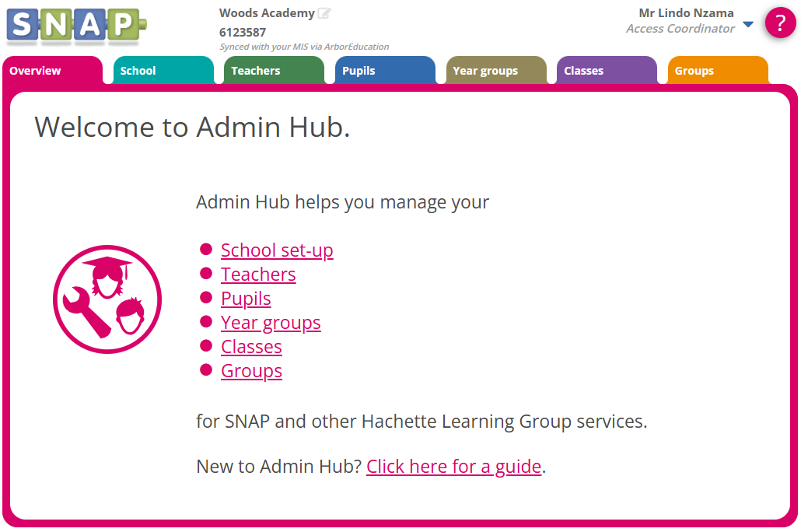Screen dimensions: 801x532
Task: Open the Pupils link in the list
Action: pos(246,299)
